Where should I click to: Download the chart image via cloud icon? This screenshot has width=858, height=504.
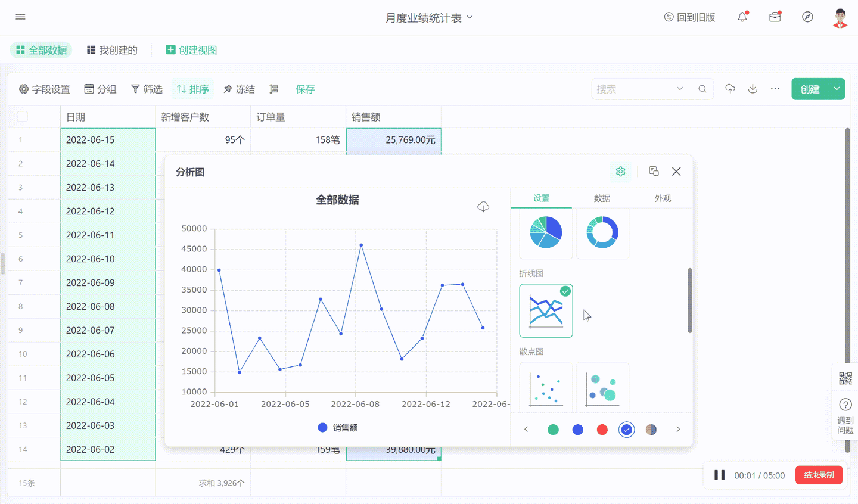click(x=483, y=207)
